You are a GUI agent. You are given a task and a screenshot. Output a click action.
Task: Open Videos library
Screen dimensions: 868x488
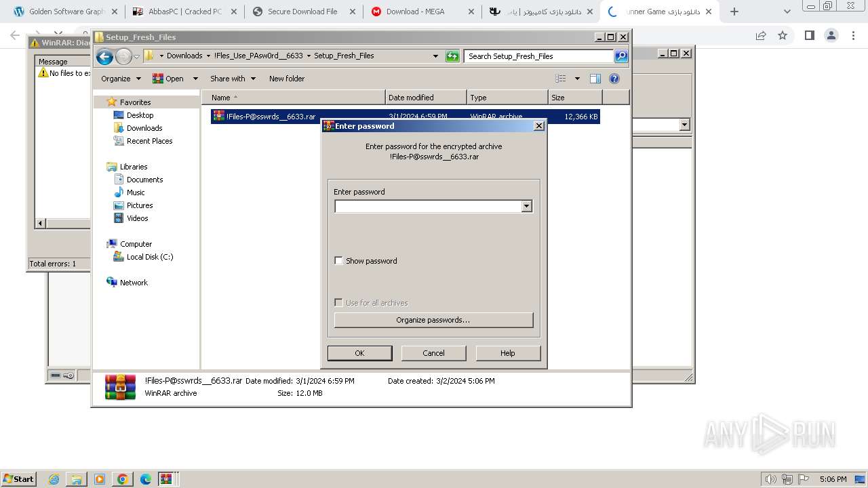click(137, 218)
